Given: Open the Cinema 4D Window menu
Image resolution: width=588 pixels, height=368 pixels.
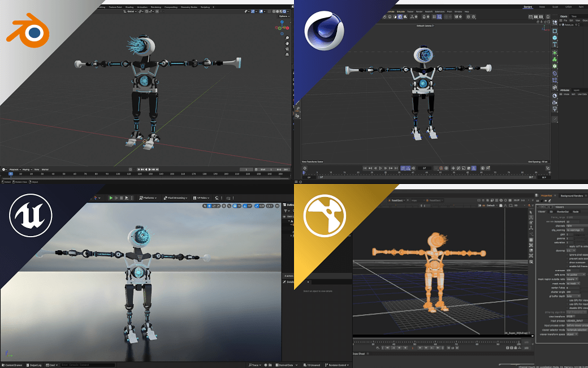Looking at the screenshot, I should 458,11.
